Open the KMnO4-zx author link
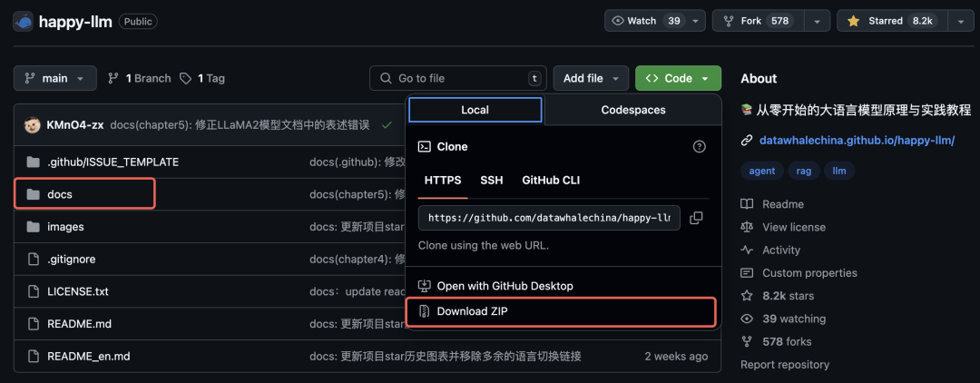 coord(75,125)
